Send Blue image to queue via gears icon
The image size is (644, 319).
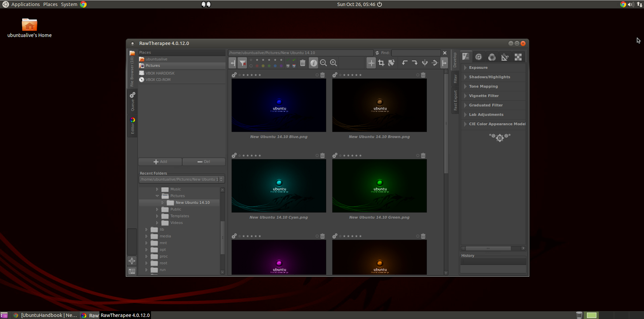click(x=234, y=75)
